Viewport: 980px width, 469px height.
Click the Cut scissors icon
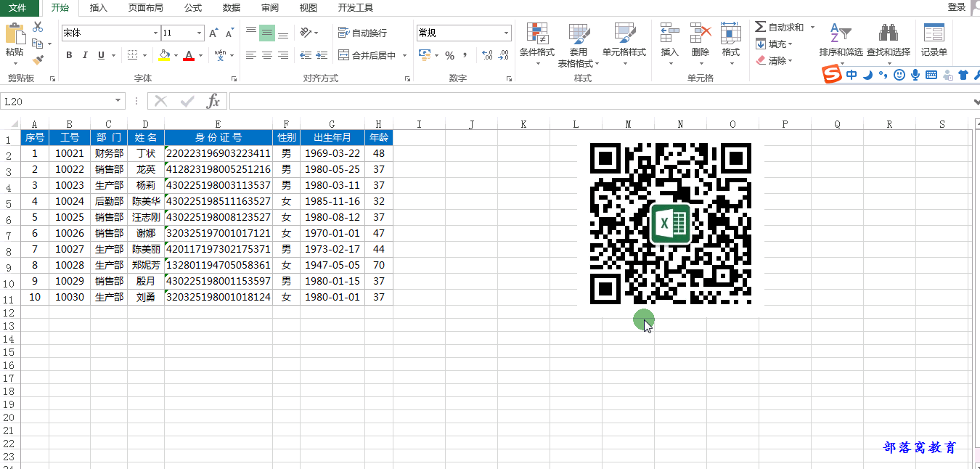click(38, 27)
